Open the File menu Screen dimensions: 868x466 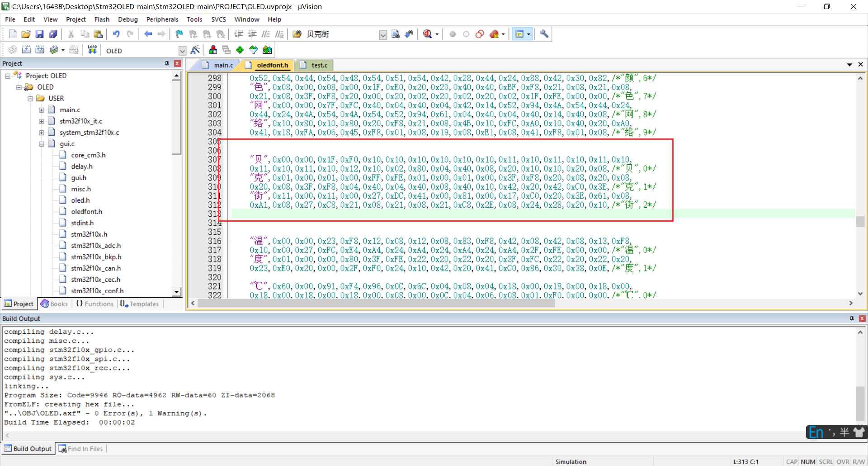click(10, 19)
